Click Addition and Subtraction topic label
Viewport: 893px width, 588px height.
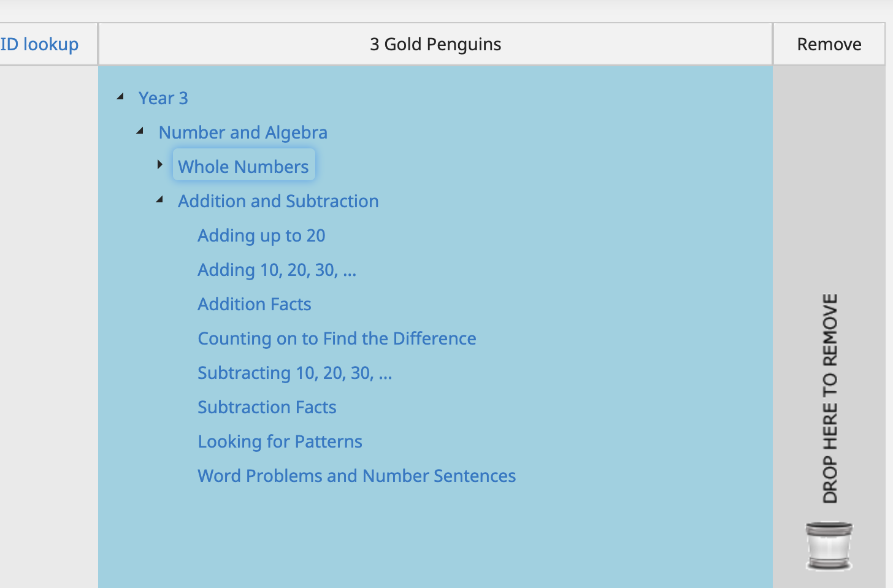tap(278, 201)
